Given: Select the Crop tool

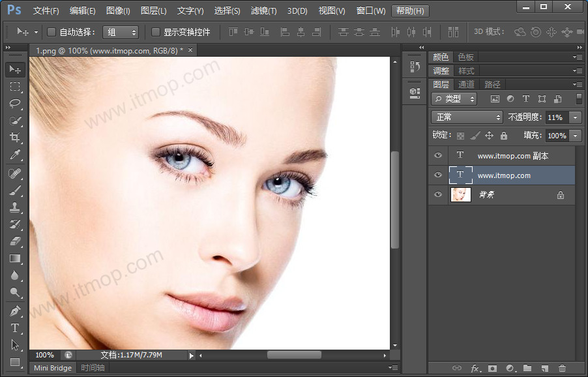Looking at the screenshot, I should pos(15,138).
